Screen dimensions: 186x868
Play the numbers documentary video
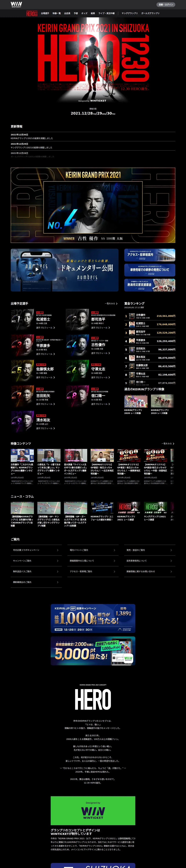click(x=37, y=269)
